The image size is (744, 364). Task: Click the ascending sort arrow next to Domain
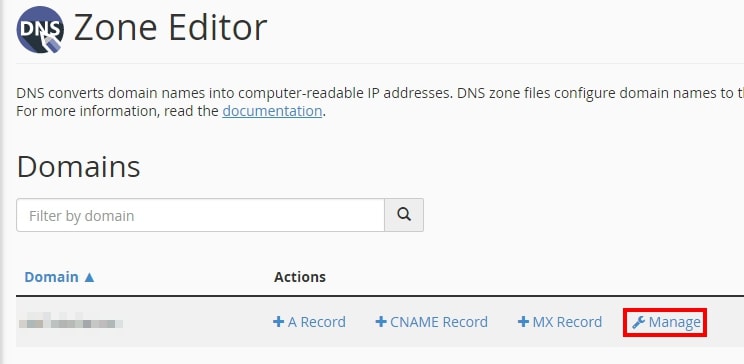click(89, 277)
